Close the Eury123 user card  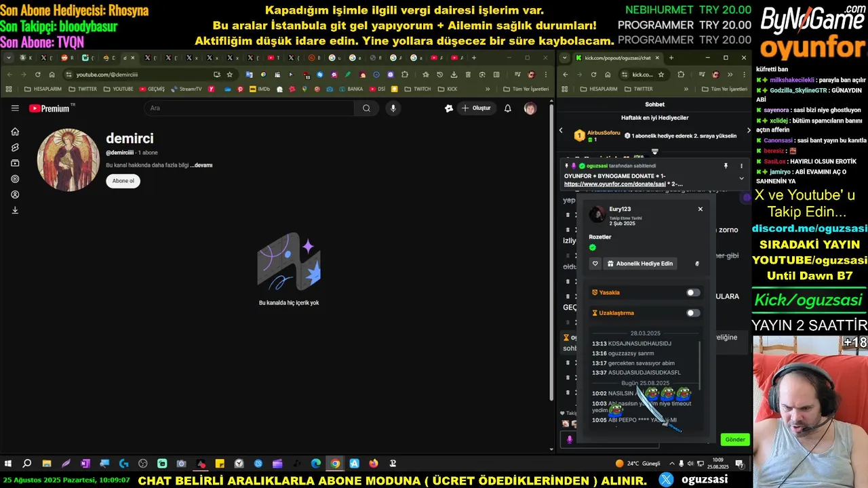coord(701,209)
